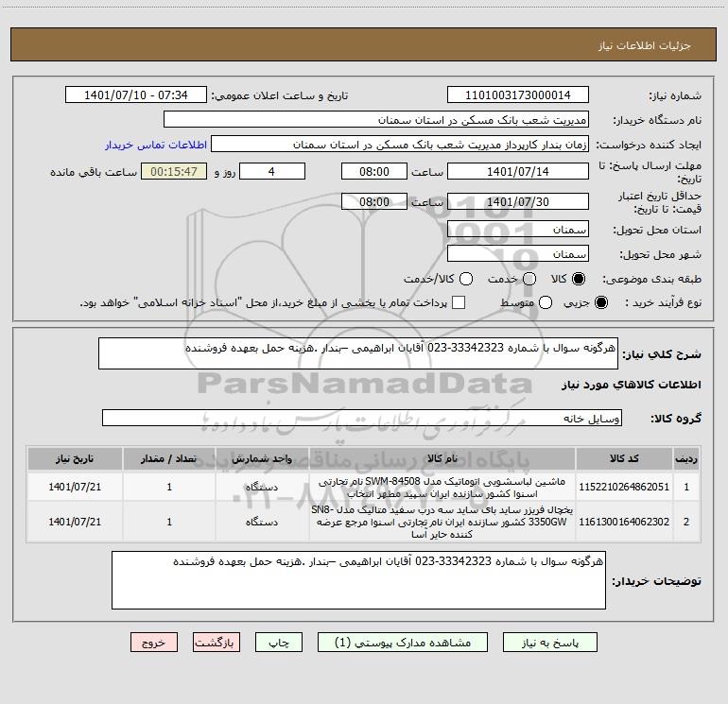Click the تعداد / مقدار column header
The image size is (728, 704).
coord(169,458)
